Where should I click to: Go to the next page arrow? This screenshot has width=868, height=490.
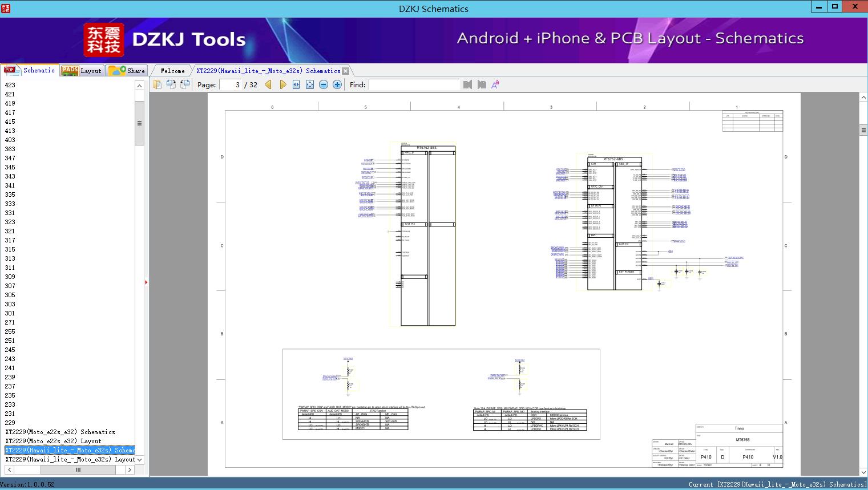click(x=282, y=84)
